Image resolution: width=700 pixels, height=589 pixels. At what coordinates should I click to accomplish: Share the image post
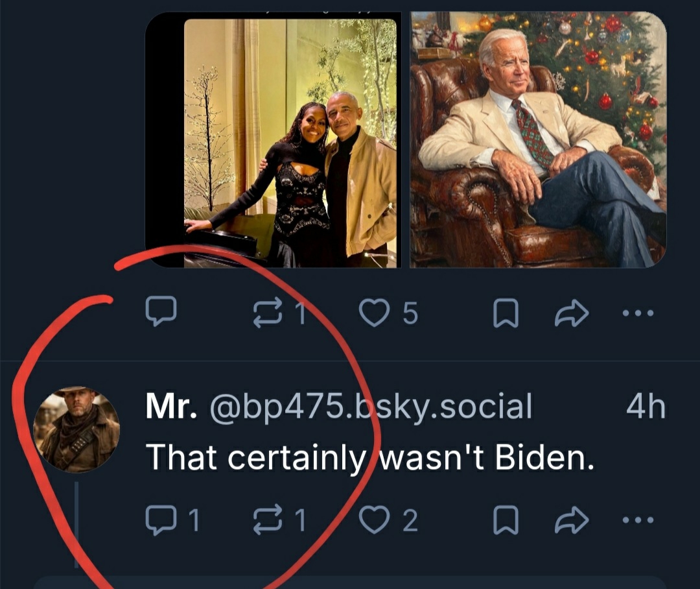coord(570,315)
